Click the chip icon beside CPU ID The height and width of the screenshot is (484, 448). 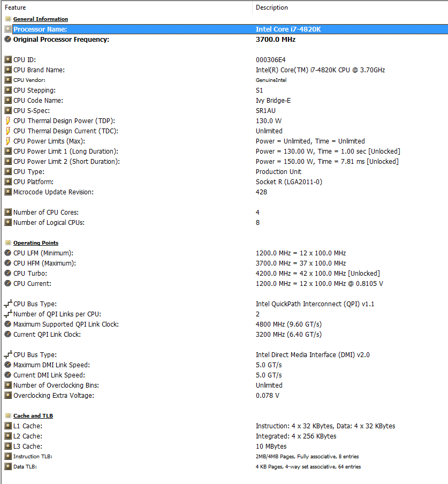click(8, 59)
